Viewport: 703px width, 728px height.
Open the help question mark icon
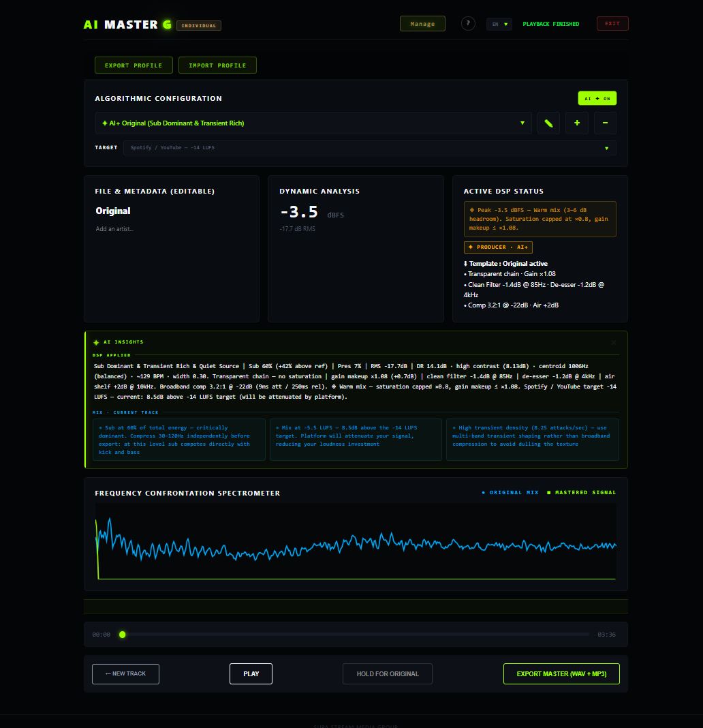[468, 23]
